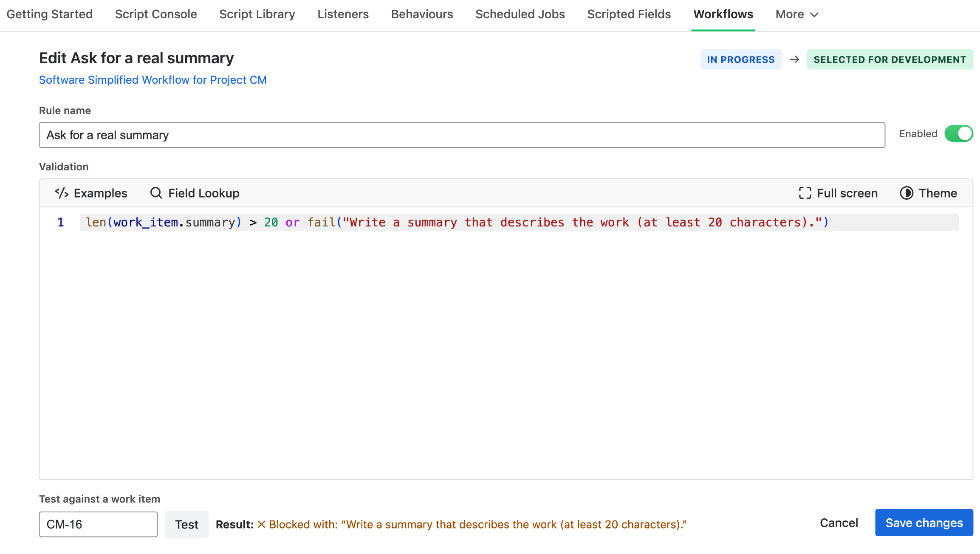Go to Script Library tab
Image resolution: width=980 pixels, height=554 pixels.
(x=257, y=14)
